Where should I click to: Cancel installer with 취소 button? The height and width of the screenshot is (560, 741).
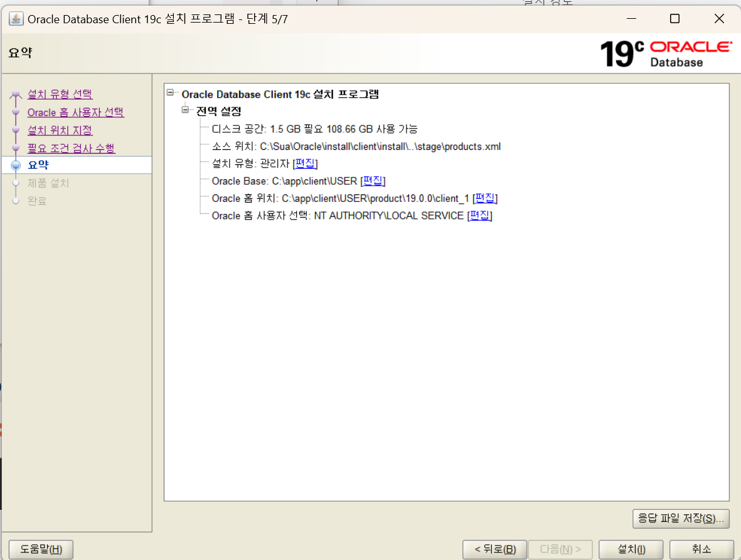701,549
